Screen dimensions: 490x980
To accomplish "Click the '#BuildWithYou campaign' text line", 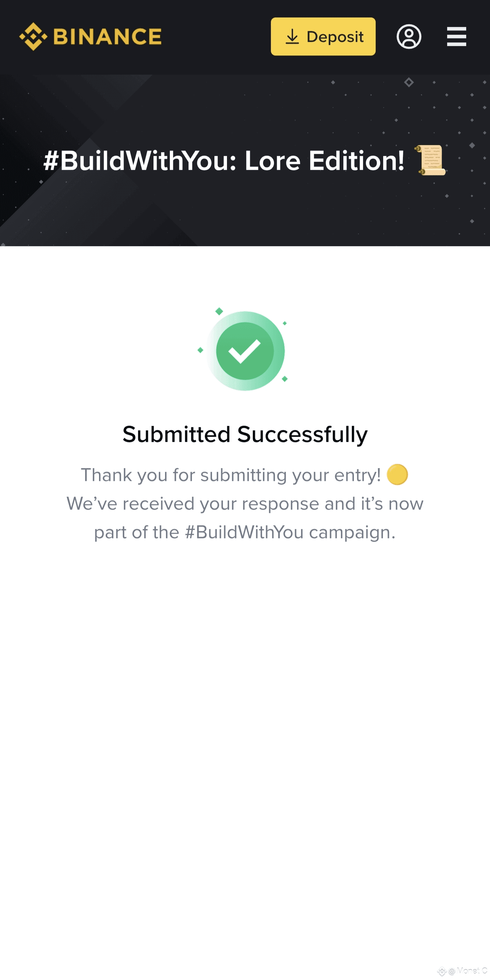I will point(245,532).
